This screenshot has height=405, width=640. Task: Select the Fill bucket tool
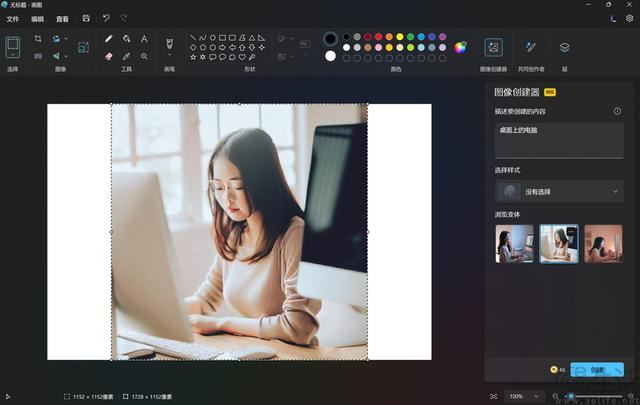point(127,39)
